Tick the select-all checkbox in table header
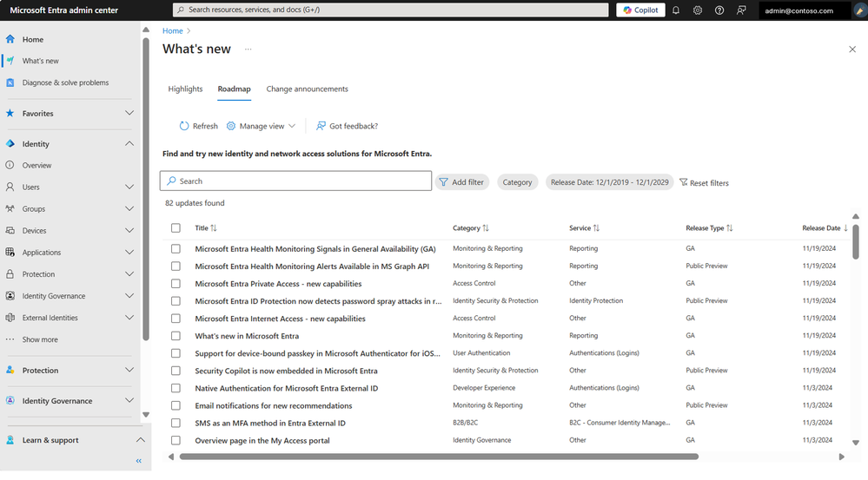The image size is (868, 480). tap(176, 227)
